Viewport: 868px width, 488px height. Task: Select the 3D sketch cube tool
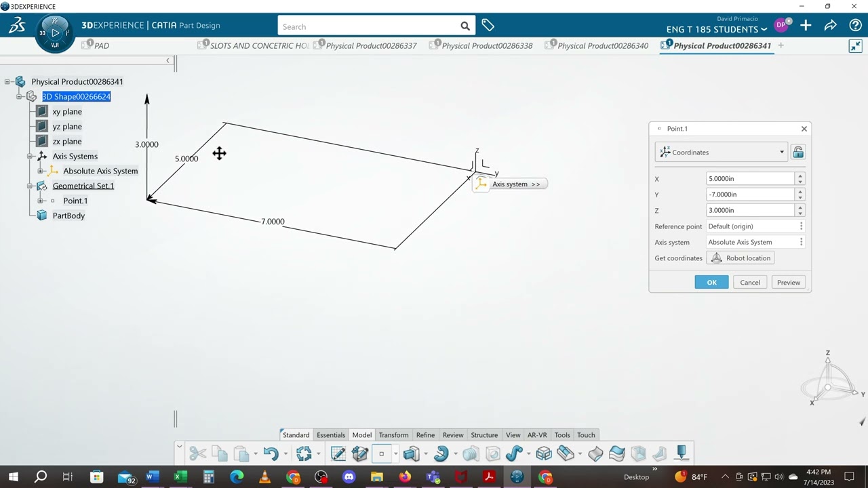pos(360,453)
